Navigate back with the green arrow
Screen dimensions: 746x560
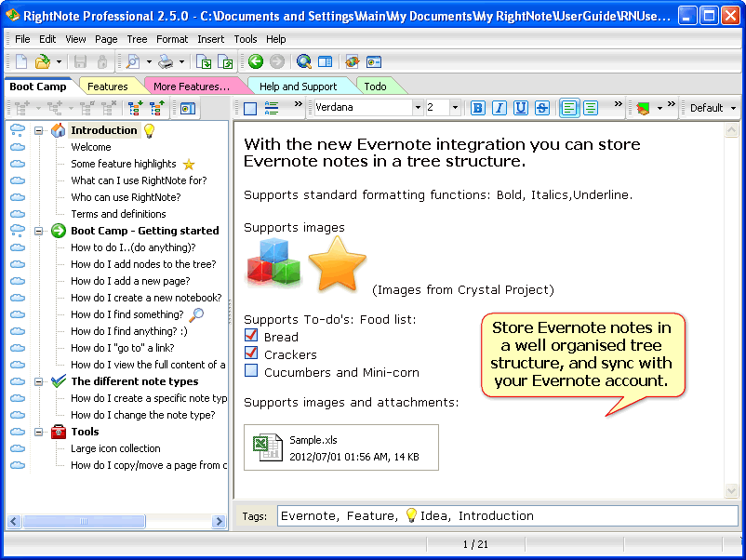256,61
